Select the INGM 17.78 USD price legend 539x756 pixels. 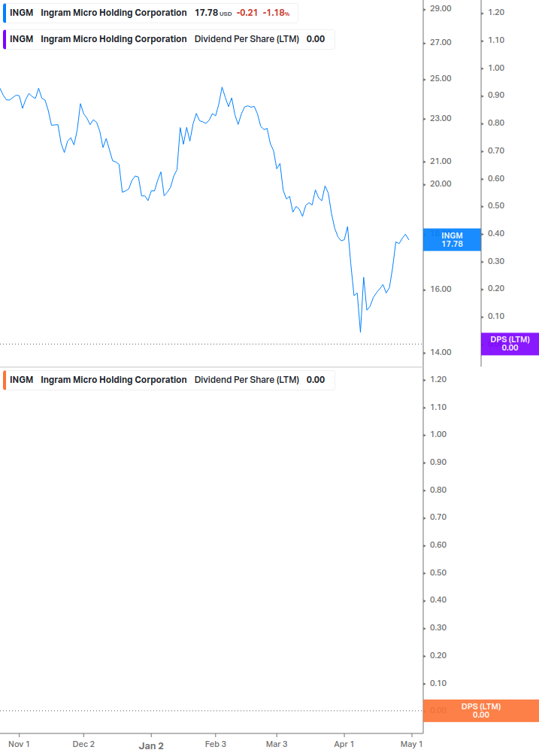150,13
